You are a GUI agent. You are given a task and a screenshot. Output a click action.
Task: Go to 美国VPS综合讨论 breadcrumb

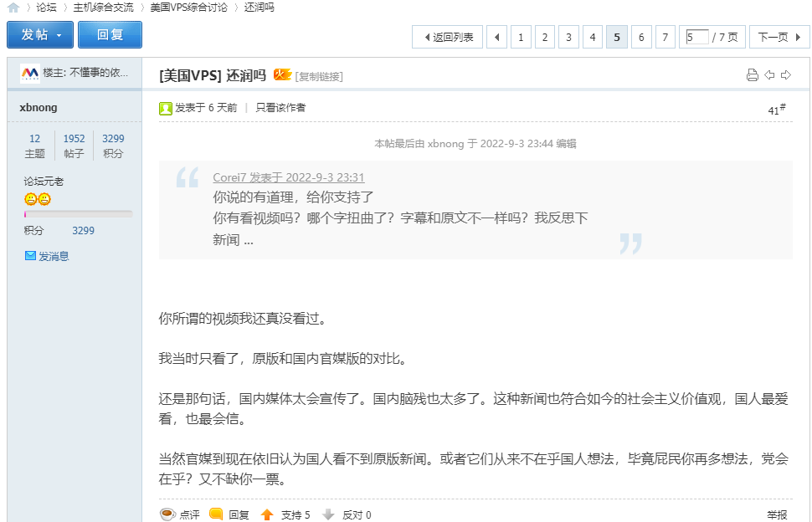tap(188, 8)
